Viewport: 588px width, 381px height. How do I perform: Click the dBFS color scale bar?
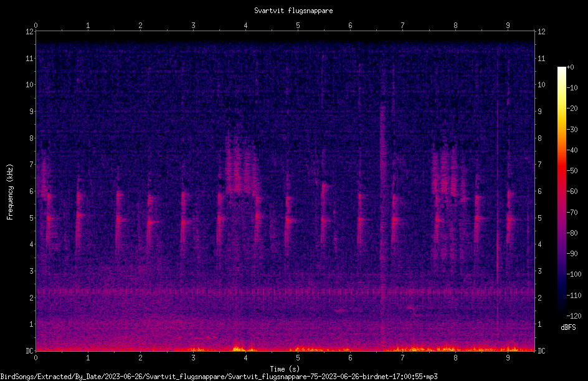tap(561, 191)
